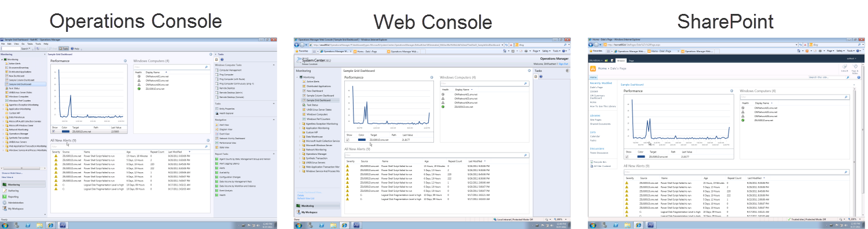Open File menu in Operations Console
Viewport: 868px width, 229px height.
tap(3, 43)
